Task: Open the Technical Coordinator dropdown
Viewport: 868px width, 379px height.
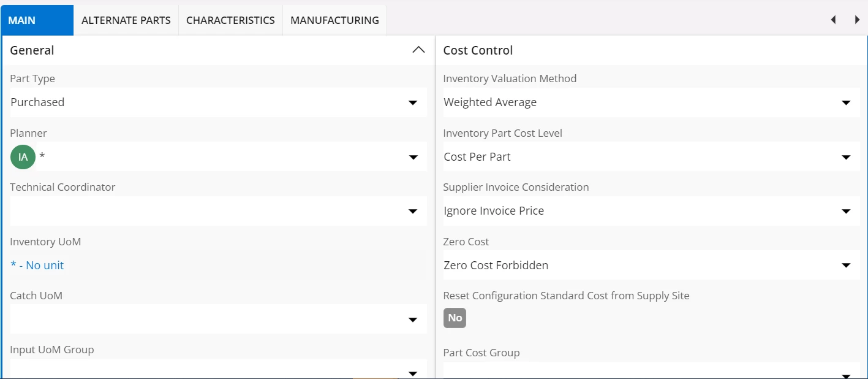Action: [x=413, y=211]
